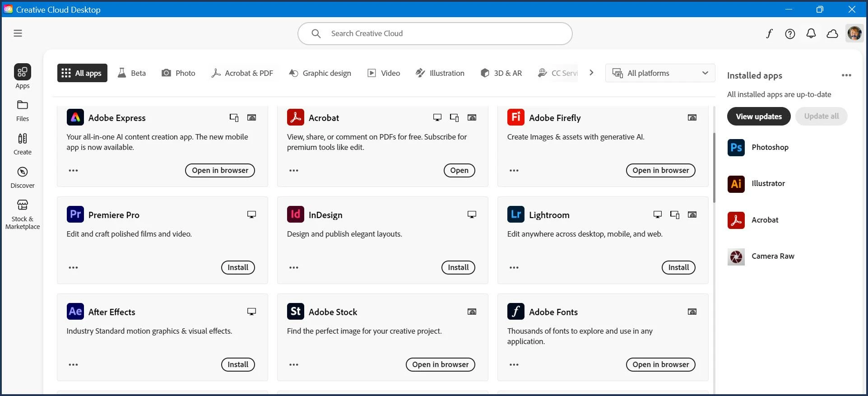Click the apps list vertical scrollbar

[714, 168]
